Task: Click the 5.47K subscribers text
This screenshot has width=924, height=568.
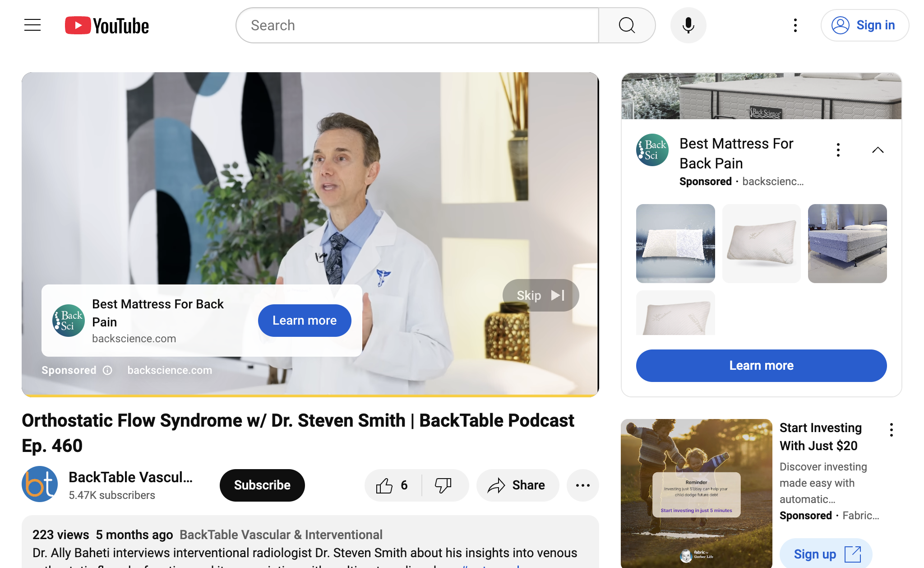Action: (x=112, y=495)
